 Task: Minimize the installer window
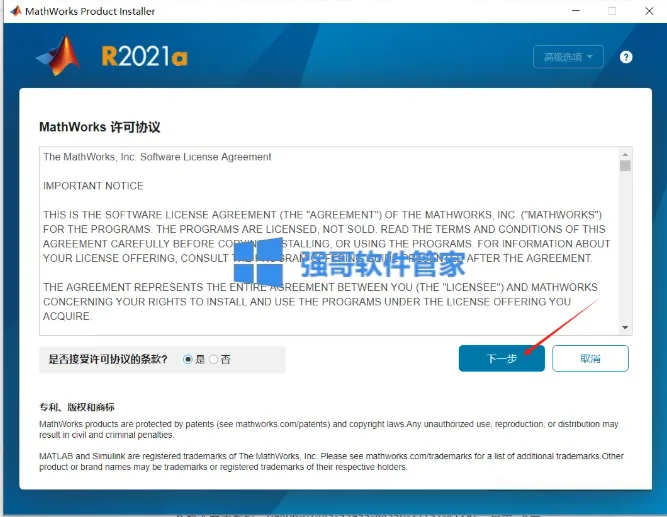pos(576,11)
